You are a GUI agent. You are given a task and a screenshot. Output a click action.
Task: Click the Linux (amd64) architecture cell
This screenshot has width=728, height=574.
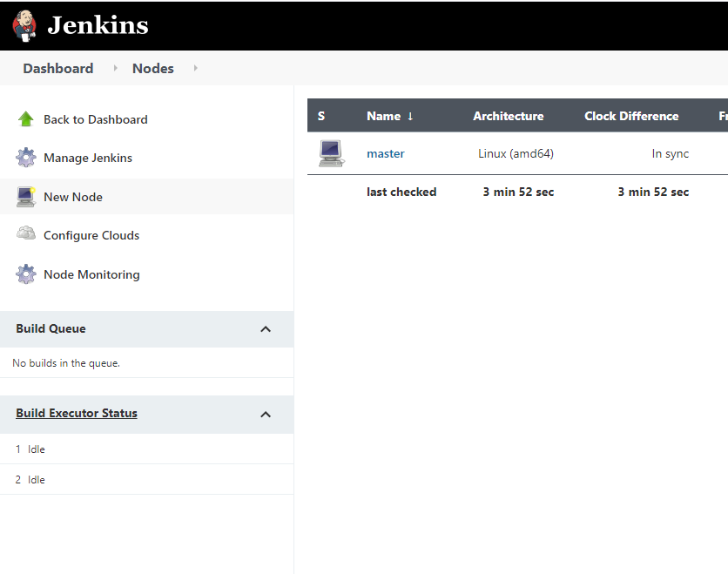516,153
